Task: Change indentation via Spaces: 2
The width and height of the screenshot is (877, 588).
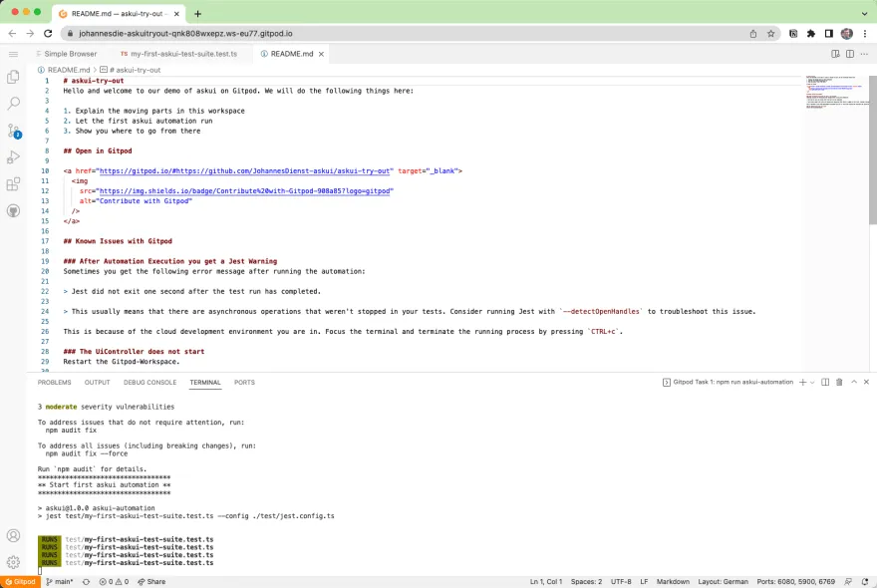Action: [586, 582]
